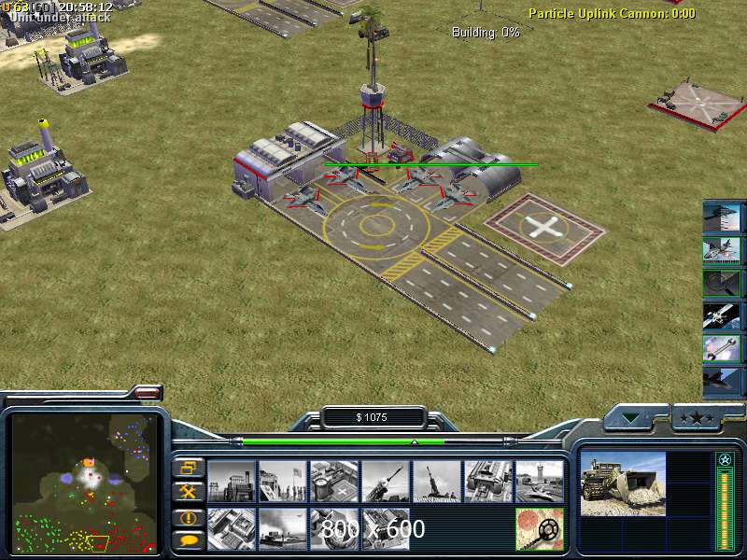
Task: Use the stealth bomber power shortcut
Action: (721, 217)
